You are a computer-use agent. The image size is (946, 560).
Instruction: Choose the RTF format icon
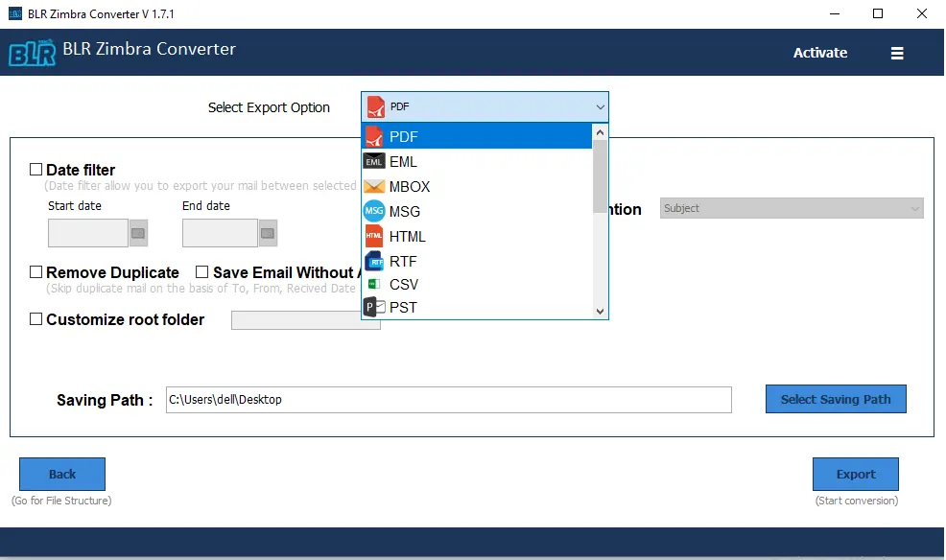coord(374,261)
